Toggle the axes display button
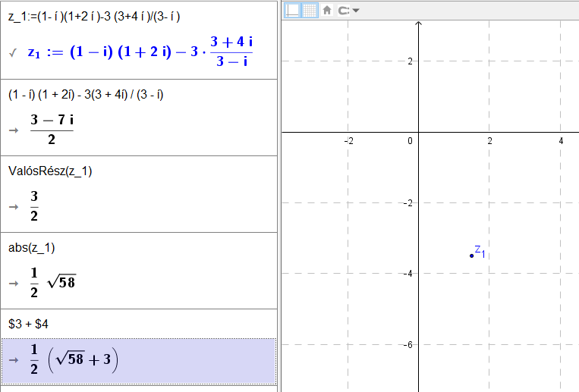 pos(292,11)
